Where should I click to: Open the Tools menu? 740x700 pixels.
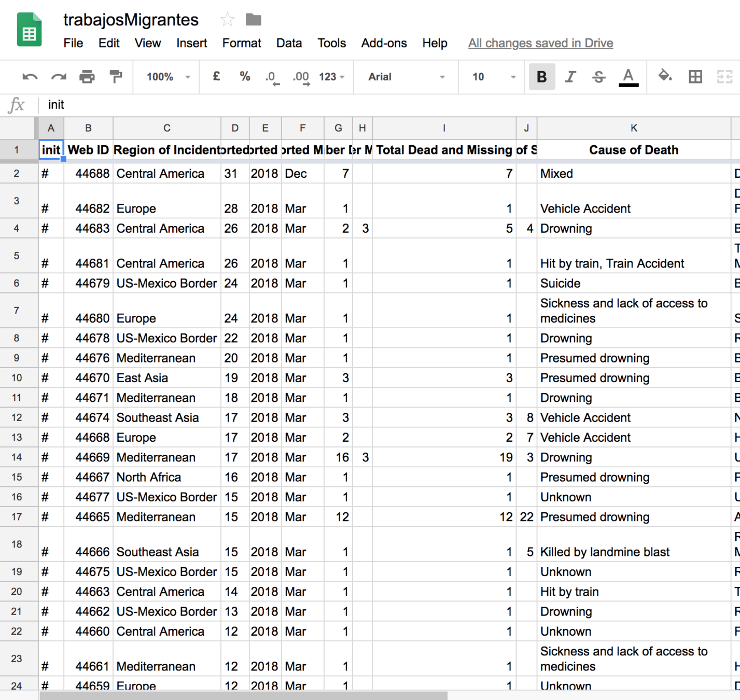click(x=331, y=43)
